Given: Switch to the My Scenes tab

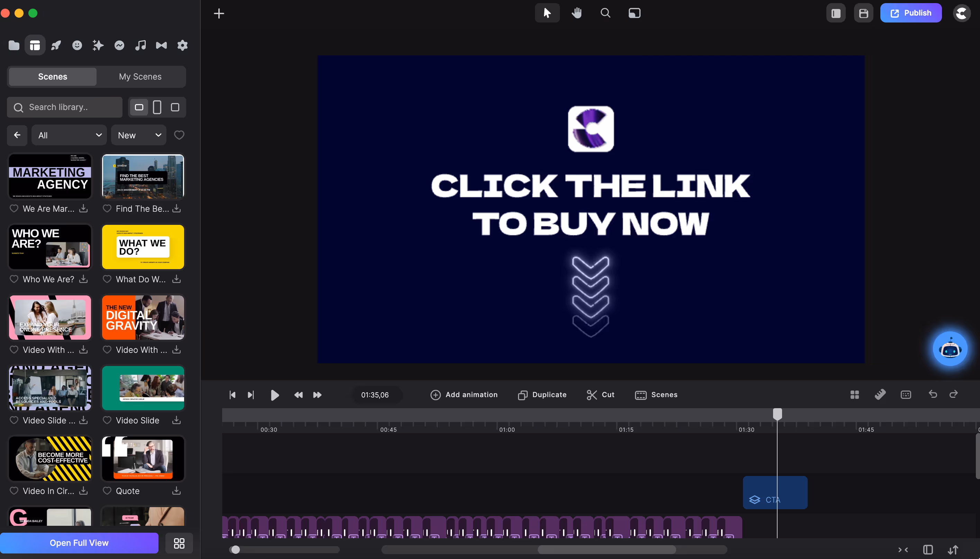Looking at the screenshot, I should tap(140, 76).
